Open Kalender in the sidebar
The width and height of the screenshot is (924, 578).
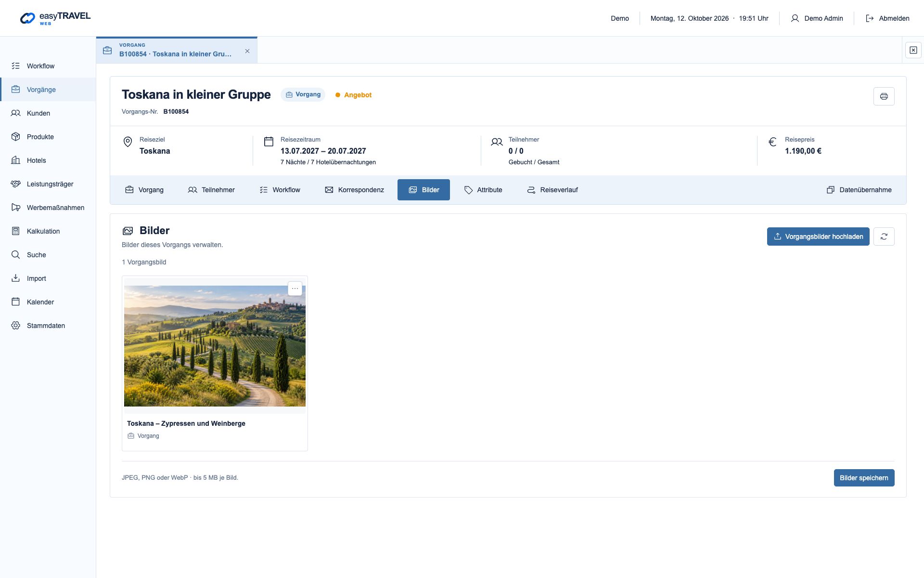(x=48, y=302)
